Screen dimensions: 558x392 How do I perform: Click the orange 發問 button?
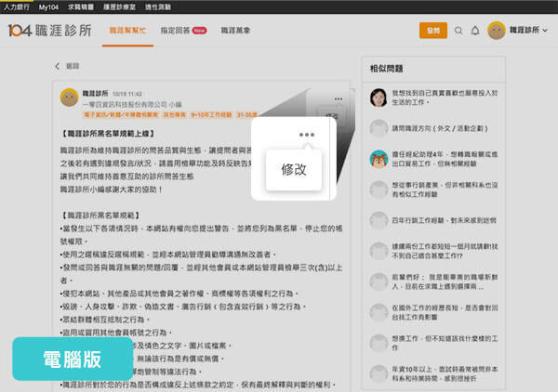click(433, 31)
